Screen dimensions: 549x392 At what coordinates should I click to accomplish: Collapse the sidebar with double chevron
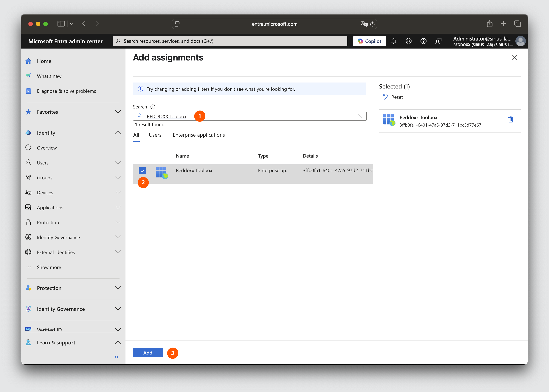point(117,357)
